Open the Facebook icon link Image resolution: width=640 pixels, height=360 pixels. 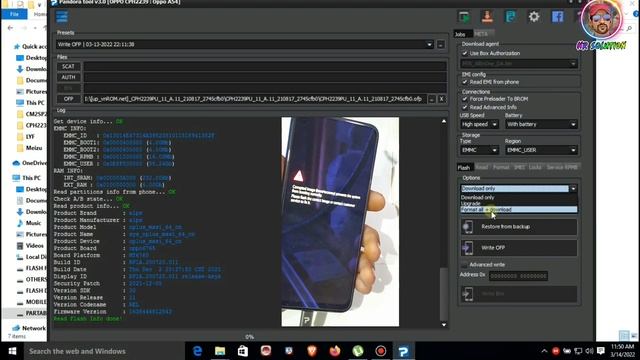point(558,17)
